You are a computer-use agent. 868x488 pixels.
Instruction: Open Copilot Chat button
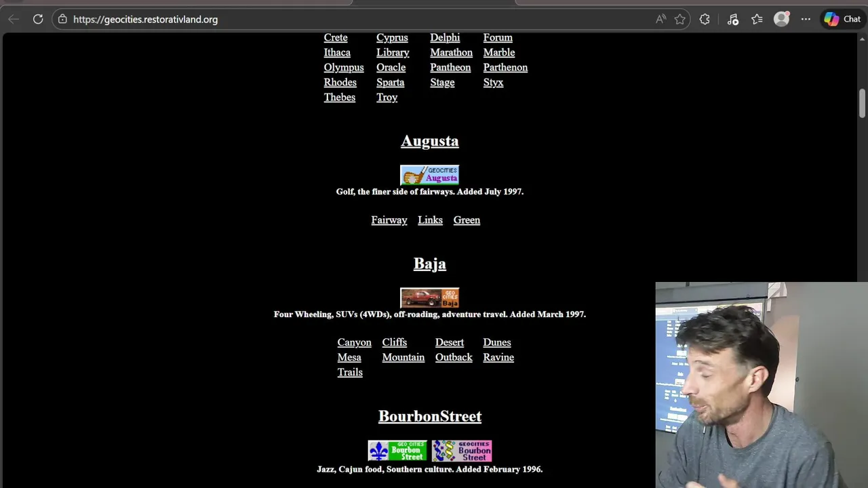(x=843, y=19)
